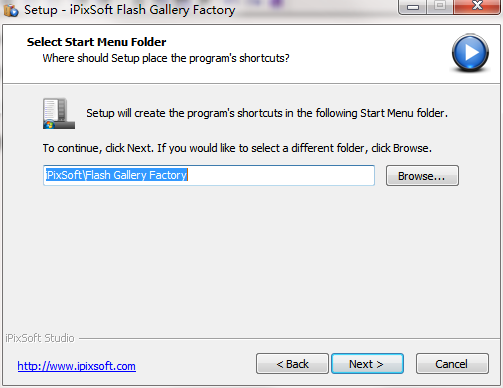Click the Start Menu folder illustration icon
The width and height of the screenshot is (503, 388).
pyautogui.click(x=59, y=113)
